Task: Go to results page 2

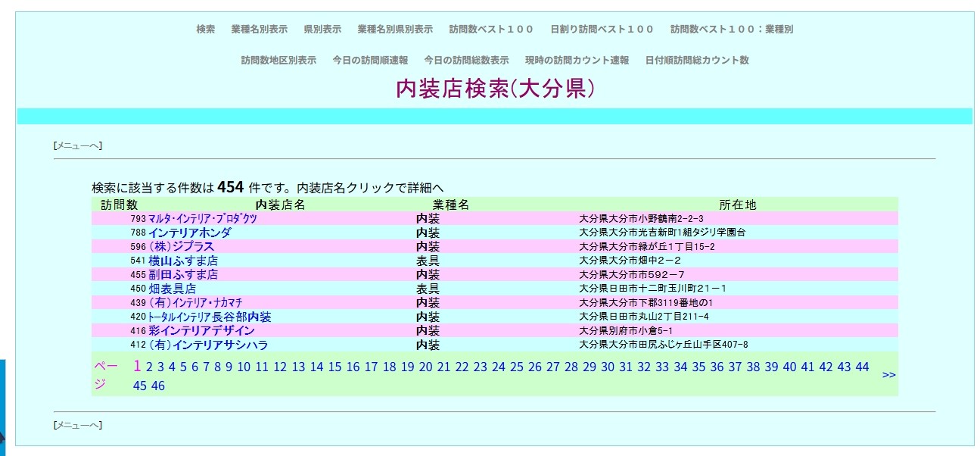Action: (x=149, y=367)
